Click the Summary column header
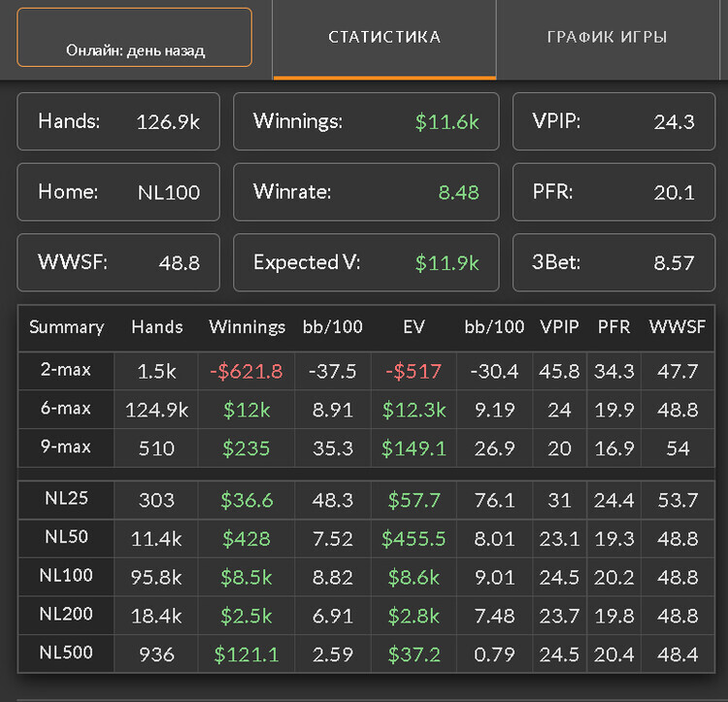 (66, 327)
